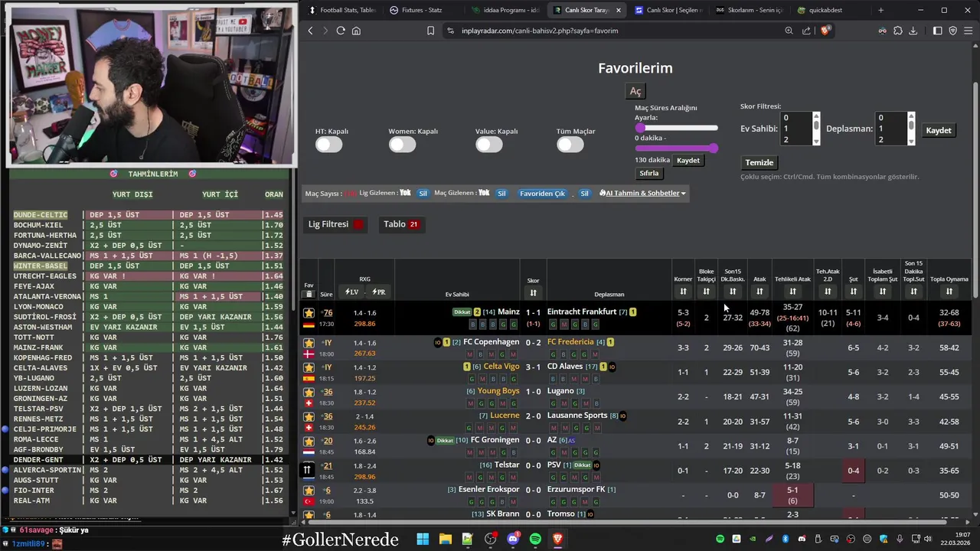Screen dimensions: 980x551
Task: Toggle the Tüm Maçlar switch
Action: pyautogui.click(x=570, y=144)
